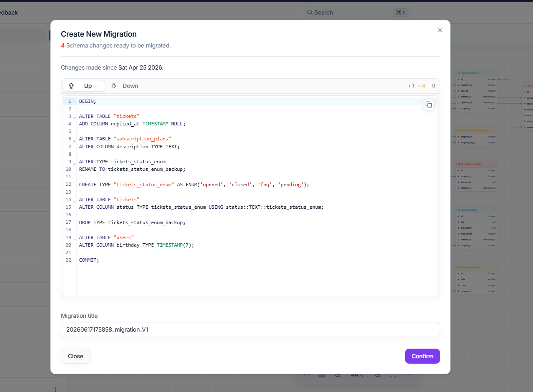Click the orange ~4 modifications counter
This screenshot has width=533, height=392.
(421, 86)
